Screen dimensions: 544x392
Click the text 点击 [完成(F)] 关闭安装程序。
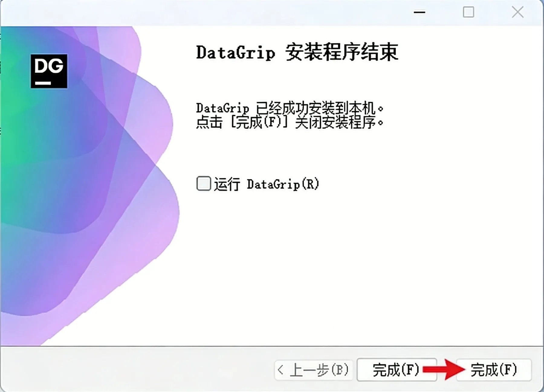point(290,122)
